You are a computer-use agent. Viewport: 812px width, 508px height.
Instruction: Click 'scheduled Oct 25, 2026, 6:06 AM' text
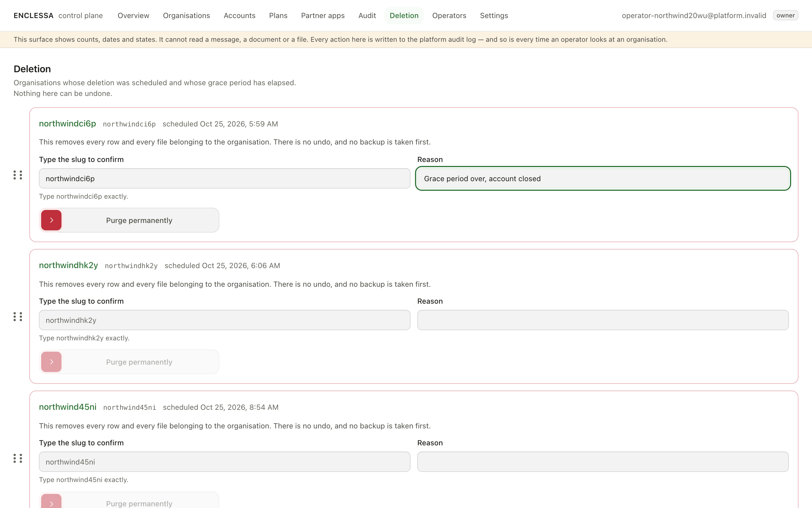(x=222, y=266)
